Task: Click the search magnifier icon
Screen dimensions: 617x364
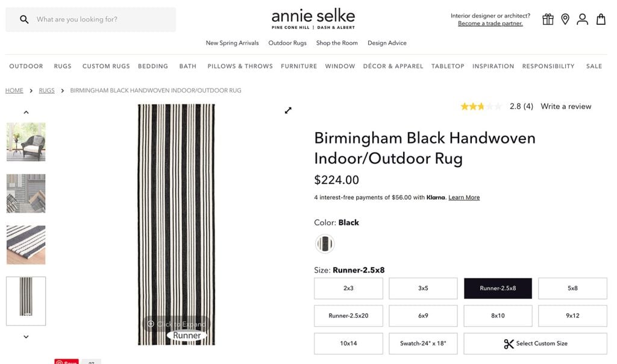Action: point(24,19)
